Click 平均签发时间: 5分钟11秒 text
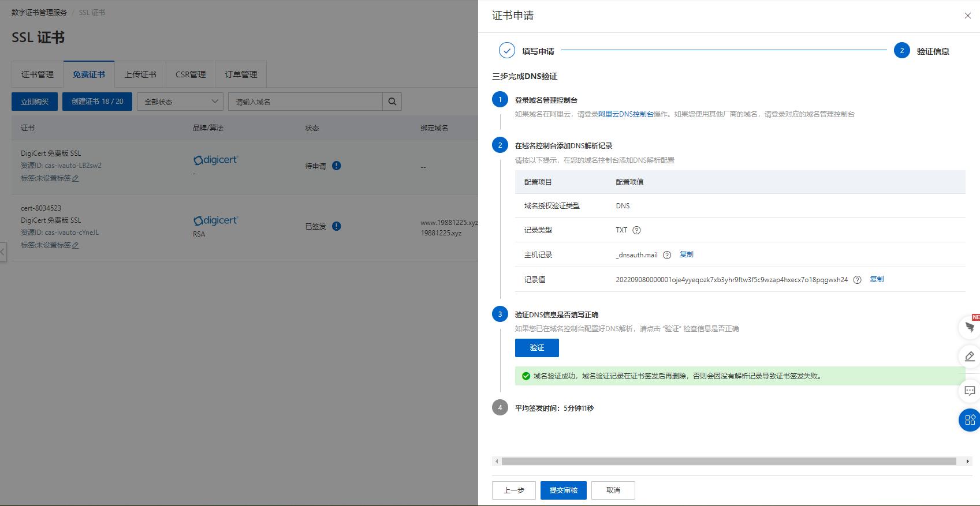The height and width of the screenshot is (506, 980). 554,408
